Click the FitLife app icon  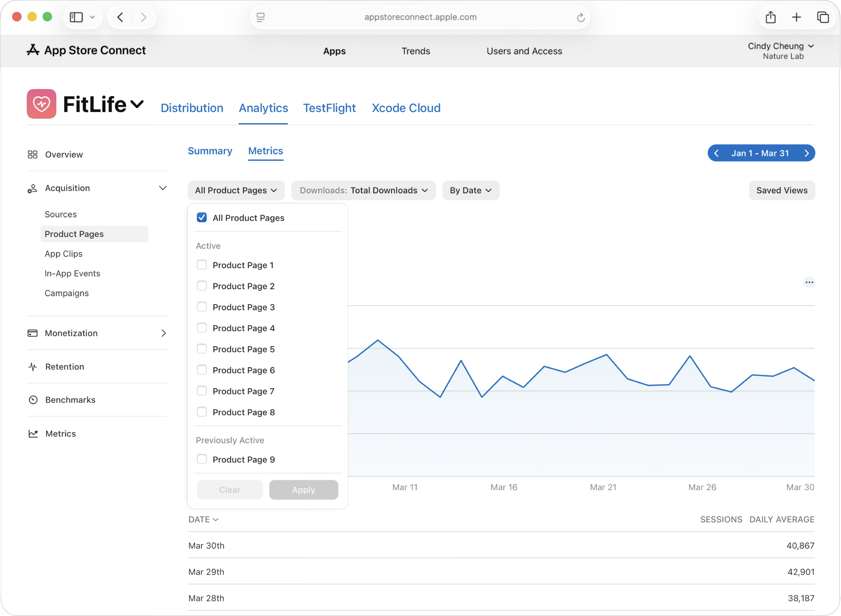(41, 104)
